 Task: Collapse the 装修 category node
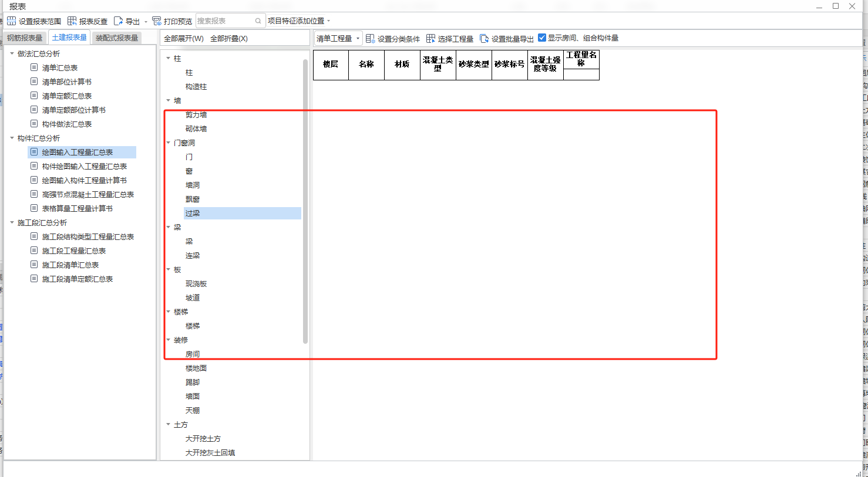(x=168, y=340)
